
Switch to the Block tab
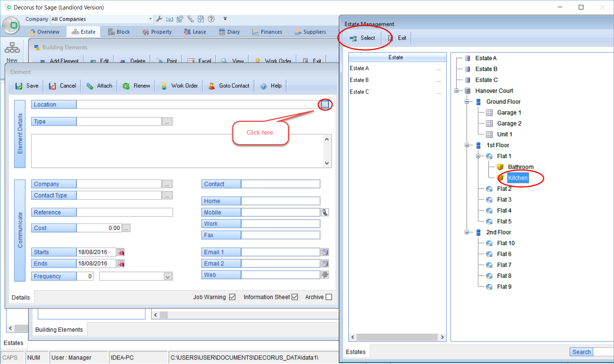[x=119, y=32]
